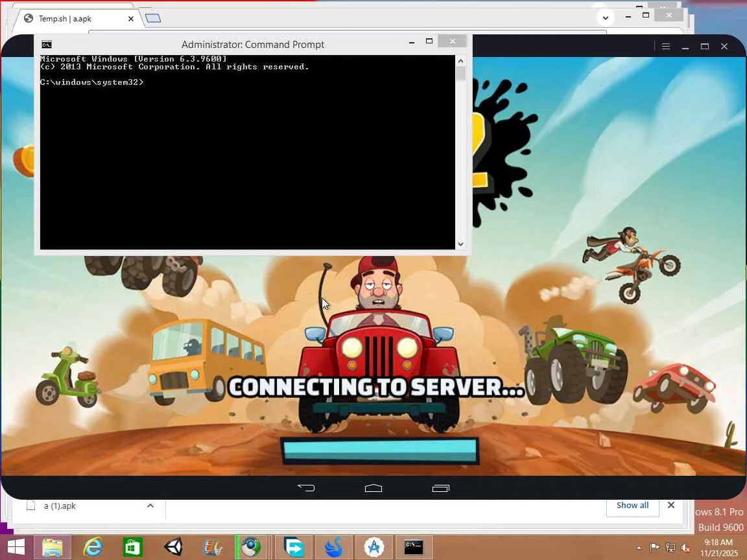Click the muted volume tray icon
This screenshot has width=747, height=560.
coord(686,548)
